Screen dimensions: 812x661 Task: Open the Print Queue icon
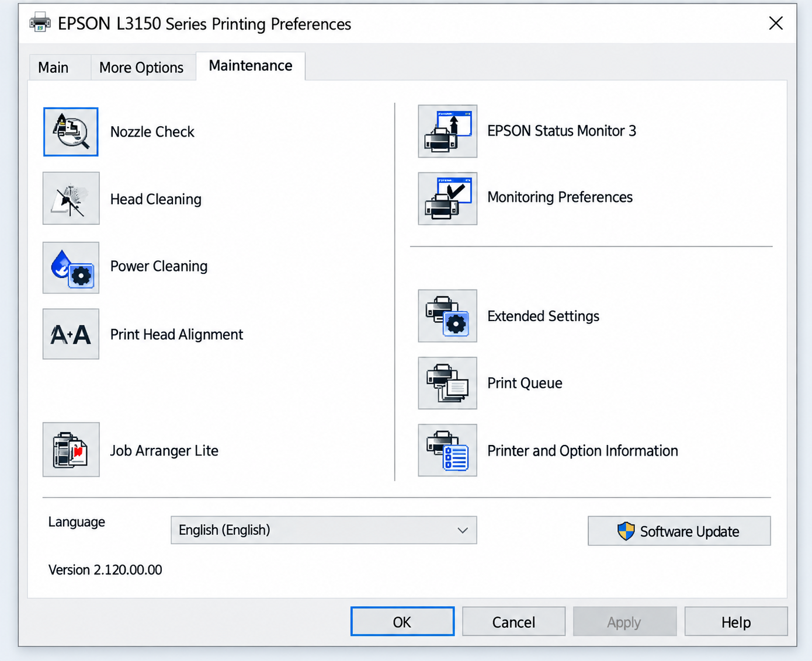click(447, 383)
